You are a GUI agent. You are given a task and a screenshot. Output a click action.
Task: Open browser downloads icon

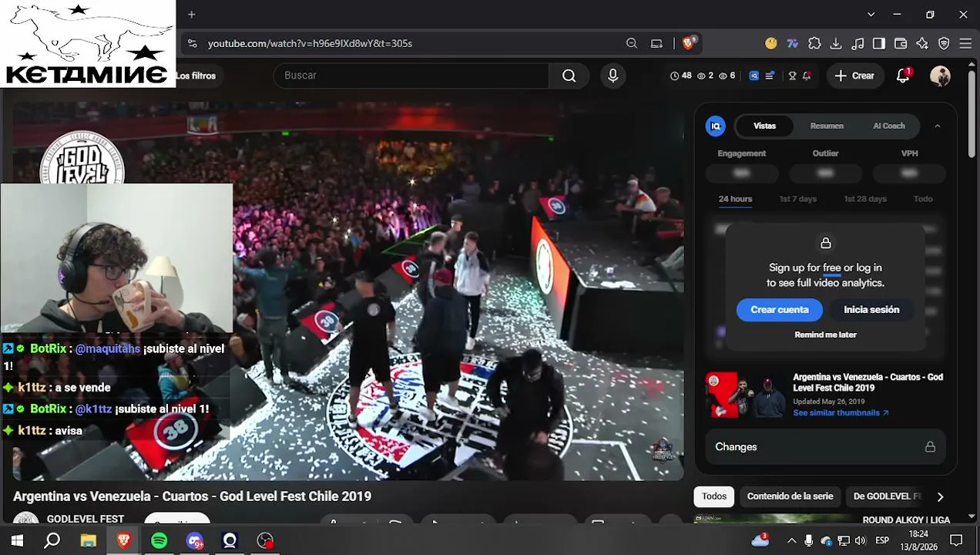click(x=836, y=43)
